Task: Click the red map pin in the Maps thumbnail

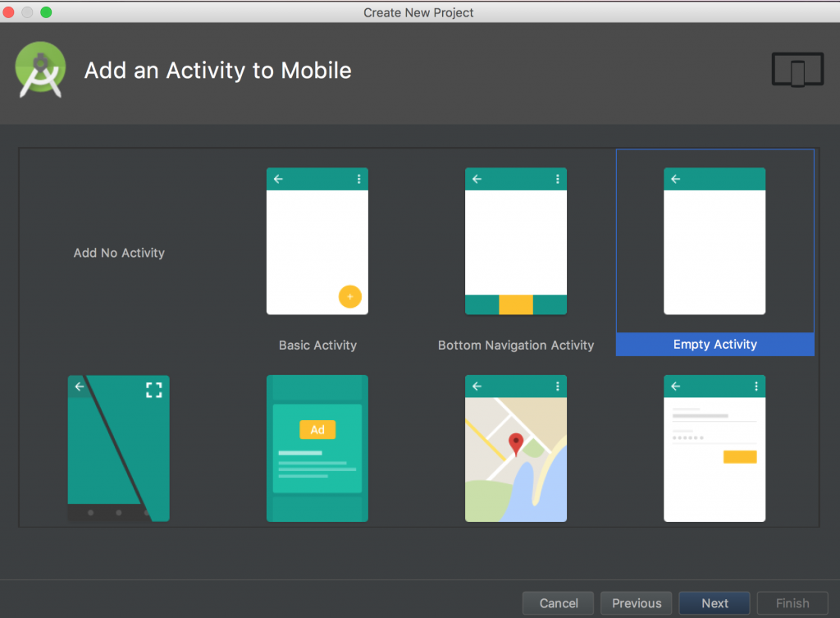Action: pyautogui.click(x=516, y=444)
